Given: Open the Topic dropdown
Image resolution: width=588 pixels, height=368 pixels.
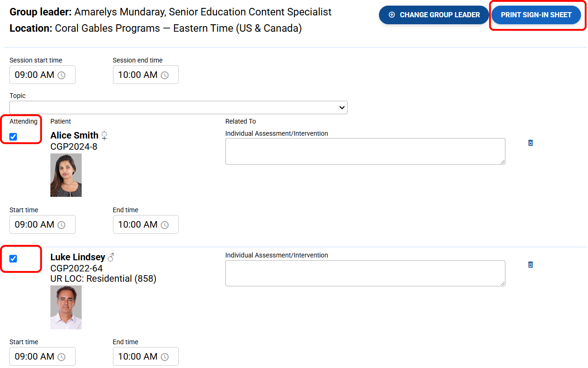Looking at the screenshot, I should [x=178, y=107].
